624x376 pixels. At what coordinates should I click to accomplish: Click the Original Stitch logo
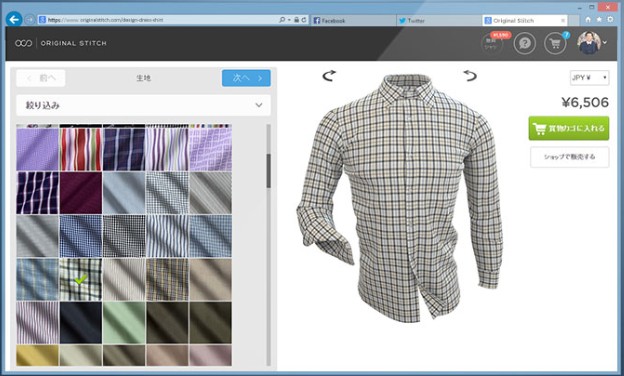click(x=61, y=43)
